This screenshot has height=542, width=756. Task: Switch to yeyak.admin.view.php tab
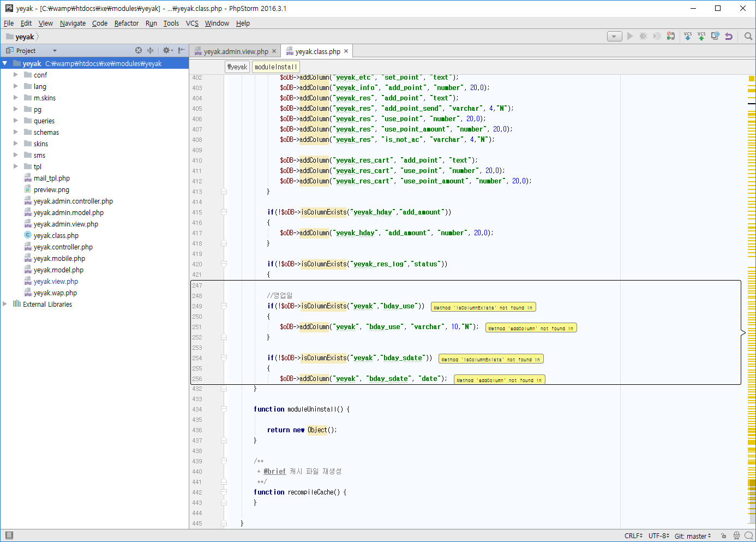point(236,51)
